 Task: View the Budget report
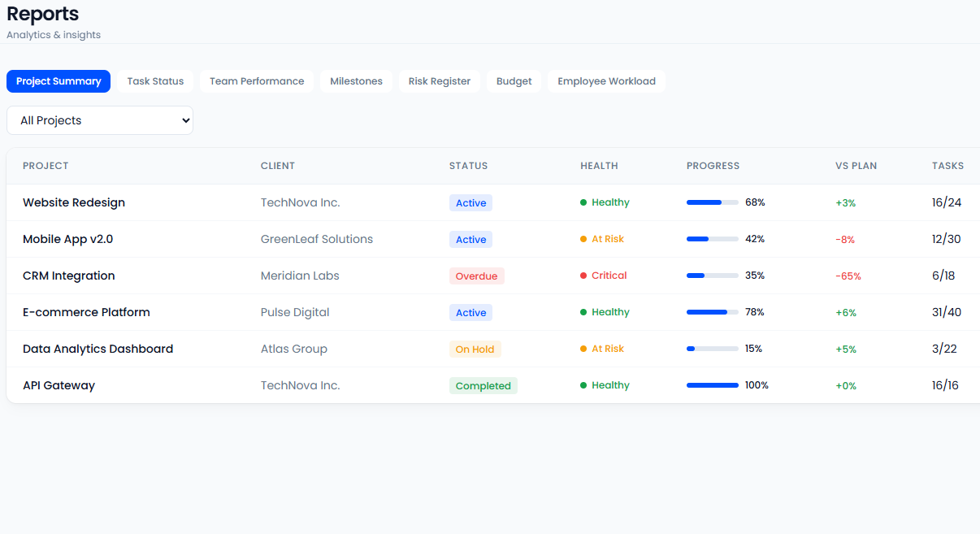(514, 80)
